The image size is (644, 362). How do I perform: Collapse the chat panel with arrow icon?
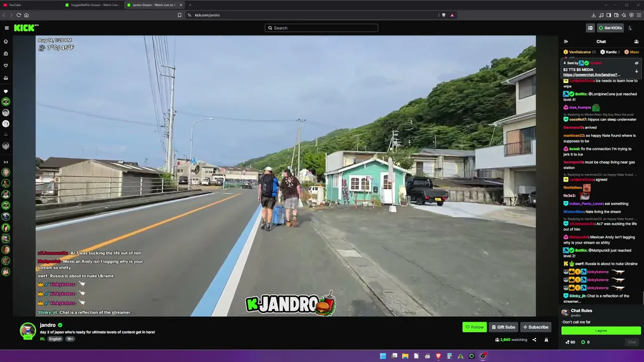point(566,42)
